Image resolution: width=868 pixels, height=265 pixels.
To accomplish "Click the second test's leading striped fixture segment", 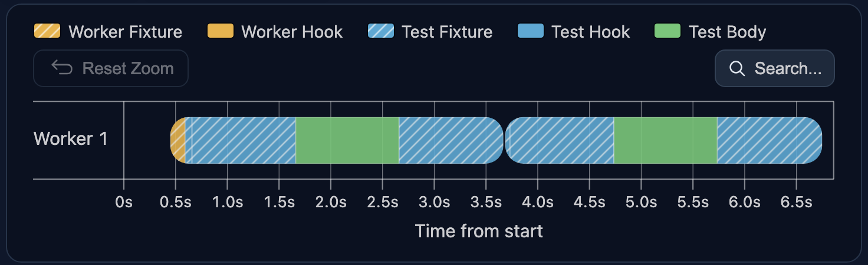I will pos(560,140).
